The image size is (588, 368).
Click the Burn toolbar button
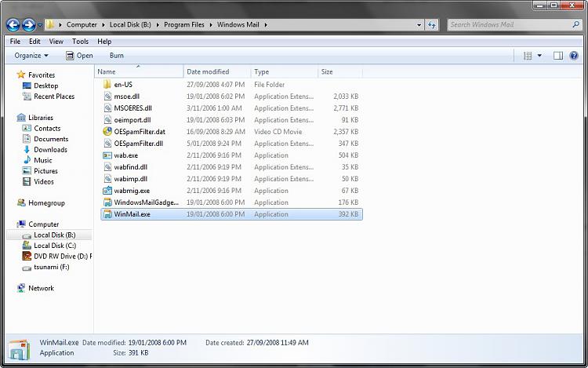pos(117,56)
